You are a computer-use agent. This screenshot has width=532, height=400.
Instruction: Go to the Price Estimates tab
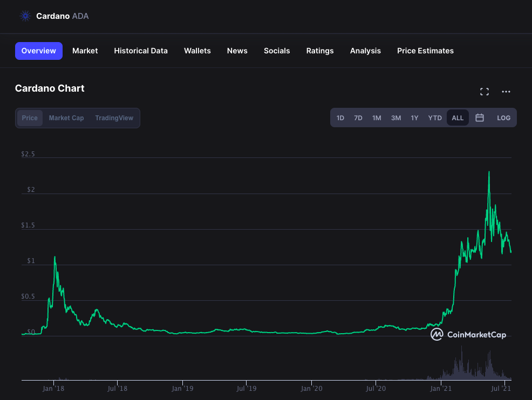[426, 51]
